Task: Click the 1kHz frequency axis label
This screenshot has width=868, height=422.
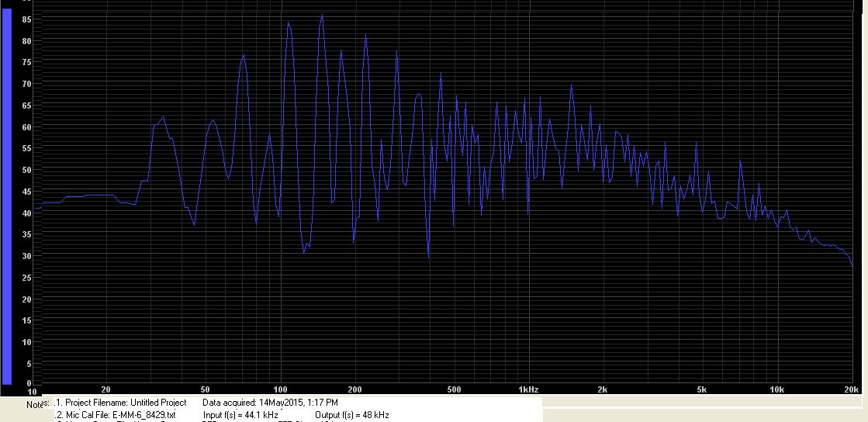Action: tap(529, 389)
